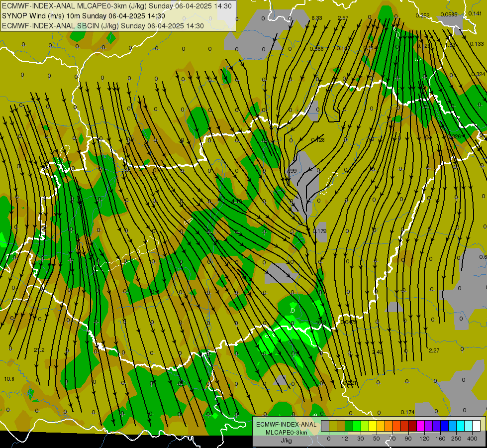Select the bright green legend swatch
The image size is (487, 448).
pos(357,426)
